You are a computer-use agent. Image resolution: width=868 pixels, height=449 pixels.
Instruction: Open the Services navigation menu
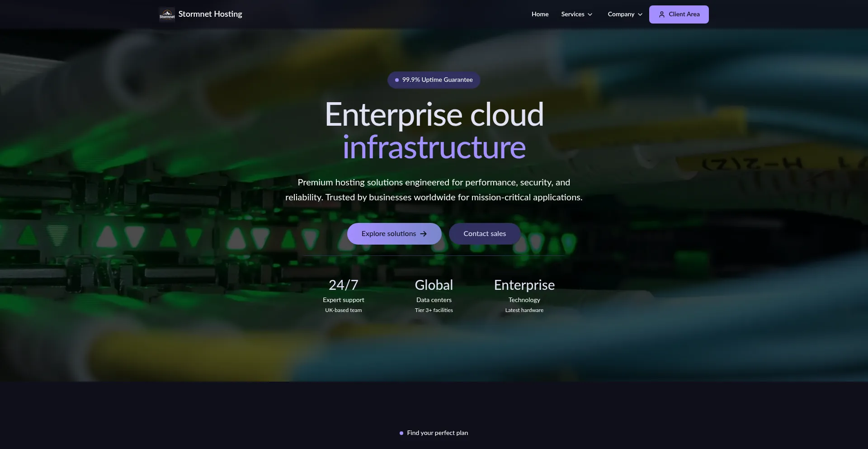(x=573, y=14)
